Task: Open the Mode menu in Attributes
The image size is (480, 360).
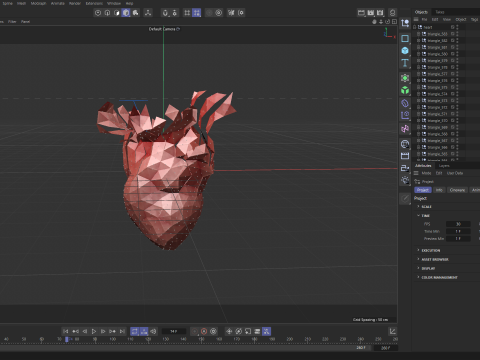Action: pyautogui.click(x=426, y=173)
